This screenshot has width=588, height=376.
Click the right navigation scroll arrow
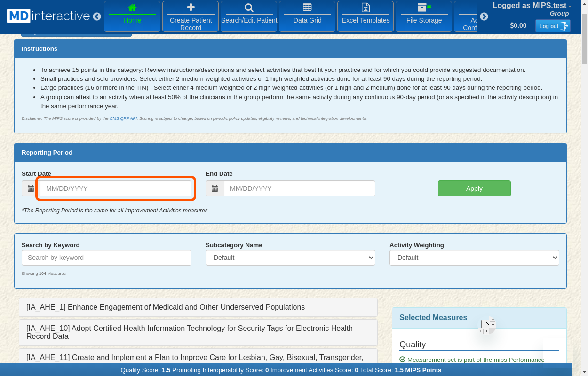pos(484,16)
